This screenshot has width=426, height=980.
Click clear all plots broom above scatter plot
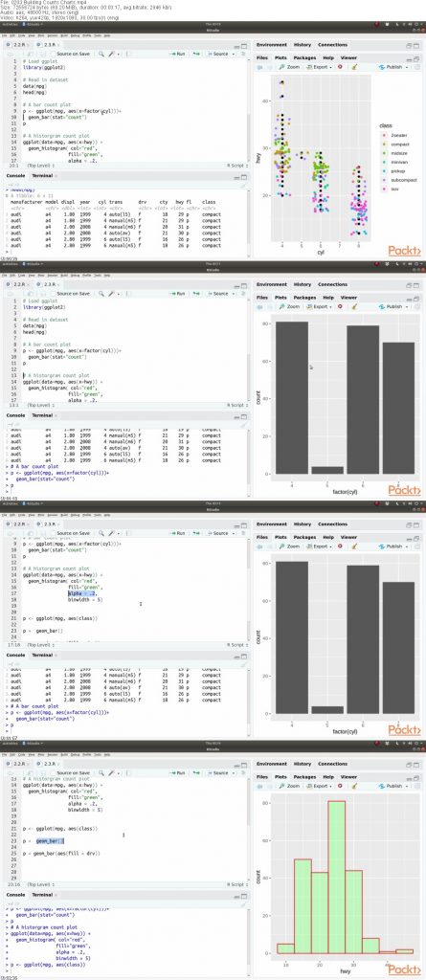click(x=354, y=66)
